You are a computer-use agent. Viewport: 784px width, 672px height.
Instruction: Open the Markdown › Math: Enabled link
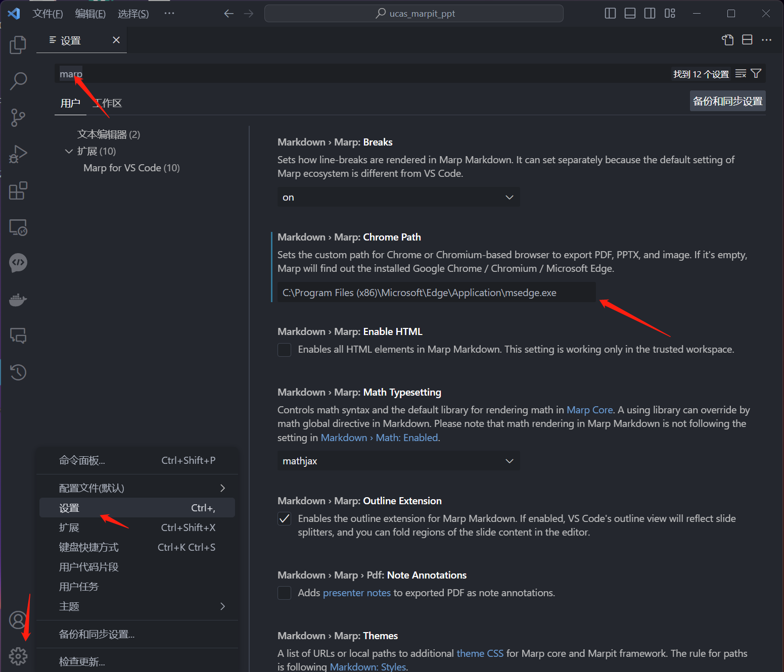point(379,438)
